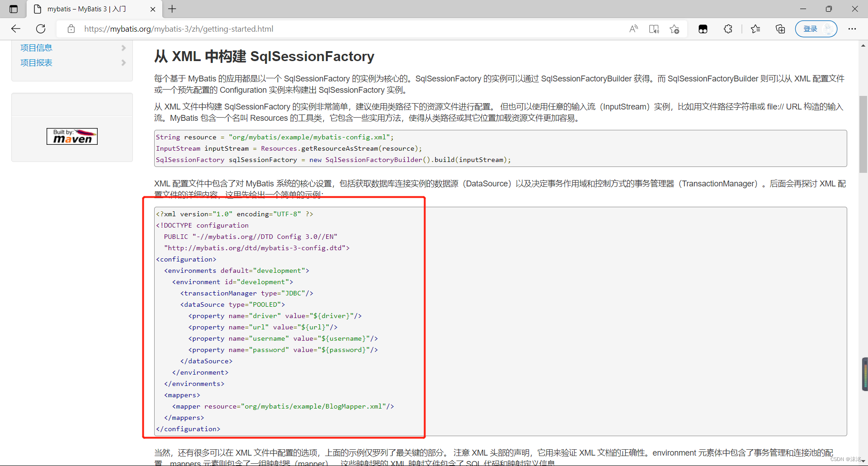
Task: Click the <mappers> opening tag line
Action: (x=182, y=395)
